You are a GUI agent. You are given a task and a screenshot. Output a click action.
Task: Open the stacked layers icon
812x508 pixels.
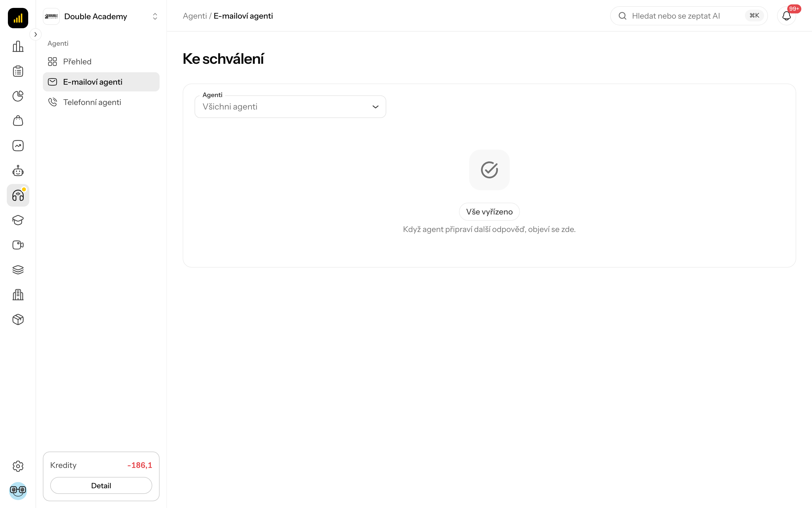(x=18, y=270)
